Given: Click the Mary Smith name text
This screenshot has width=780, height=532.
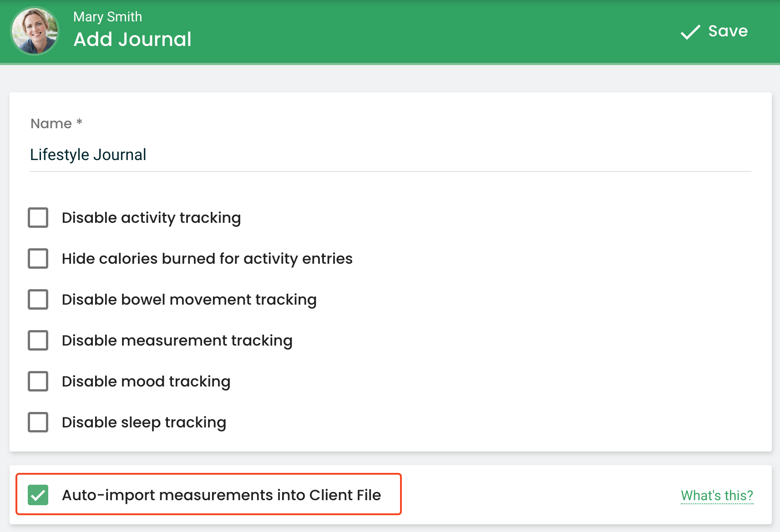Looking at the screenshot, I should (x=108, y=17).
